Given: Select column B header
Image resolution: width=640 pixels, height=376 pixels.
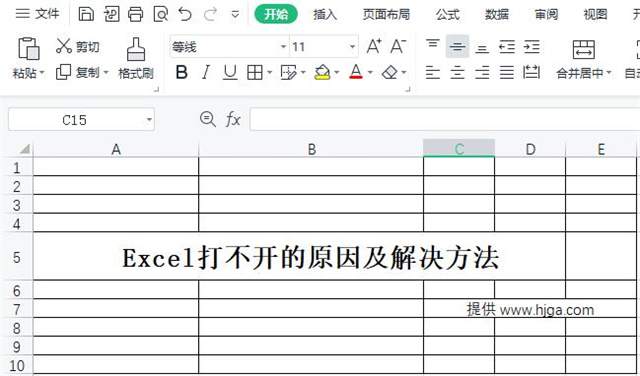Looking at the screenshot, I should 311,149.
